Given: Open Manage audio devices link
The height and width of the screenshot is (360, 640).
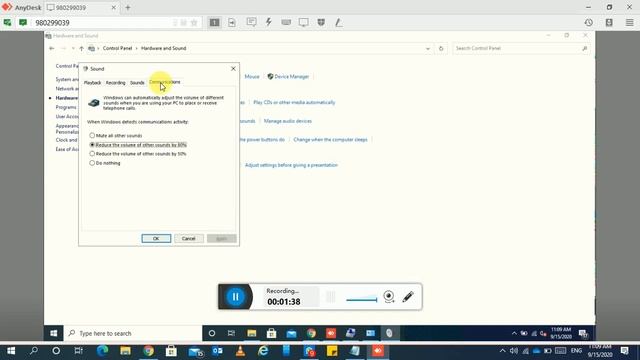Looking at the screenshot, I should (288, 121).
